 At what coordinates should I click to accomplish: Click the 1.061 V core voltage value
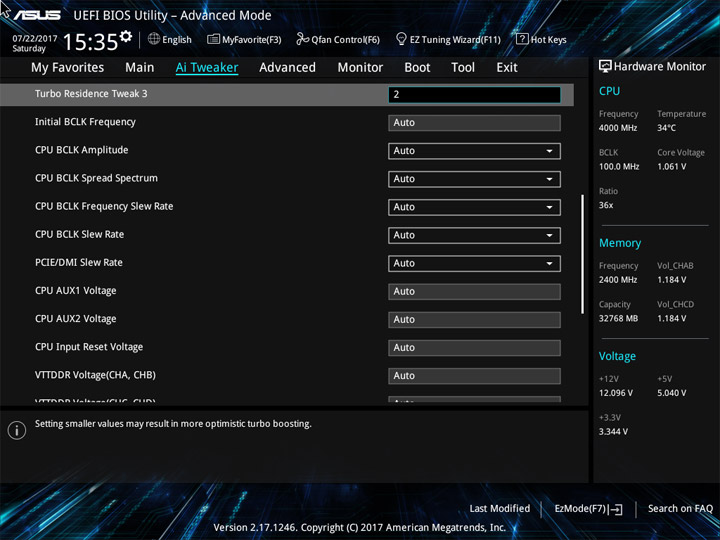pyautogui.click(x=671, y=167)
